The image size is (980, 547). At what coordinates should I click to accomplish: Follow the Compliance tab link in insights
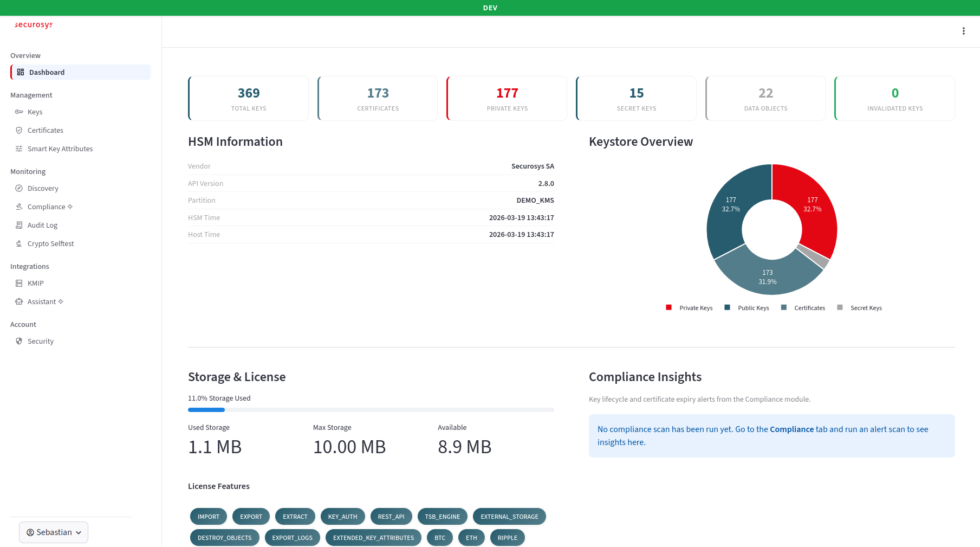tap(791, 429)
